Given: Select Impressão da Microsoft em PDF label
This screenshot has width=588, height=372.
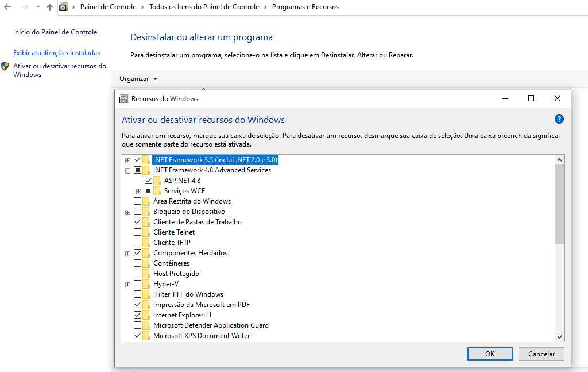Looking at the screenshot, I should pyautogui.click(x=202, y=304).
